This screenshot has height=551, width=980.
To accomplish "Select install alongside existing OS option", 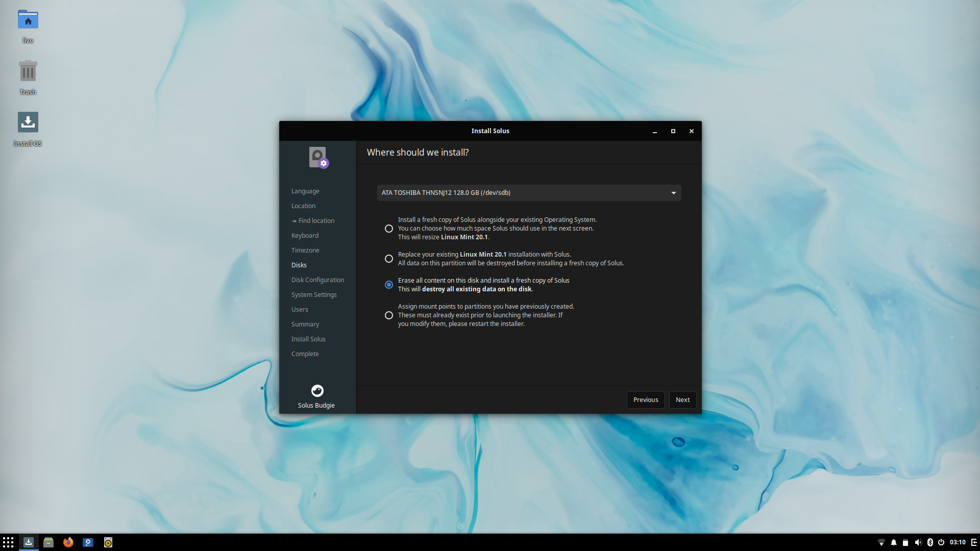I will tap(389, 229).
